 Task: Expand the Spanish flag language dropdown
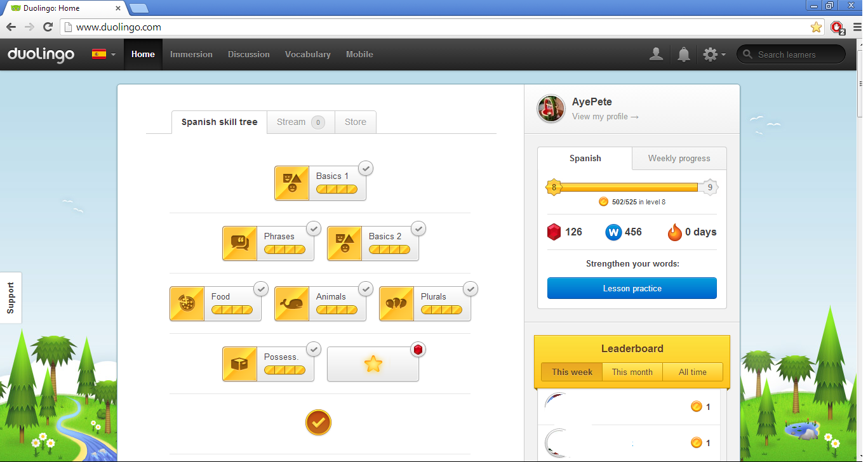[103, 55]
